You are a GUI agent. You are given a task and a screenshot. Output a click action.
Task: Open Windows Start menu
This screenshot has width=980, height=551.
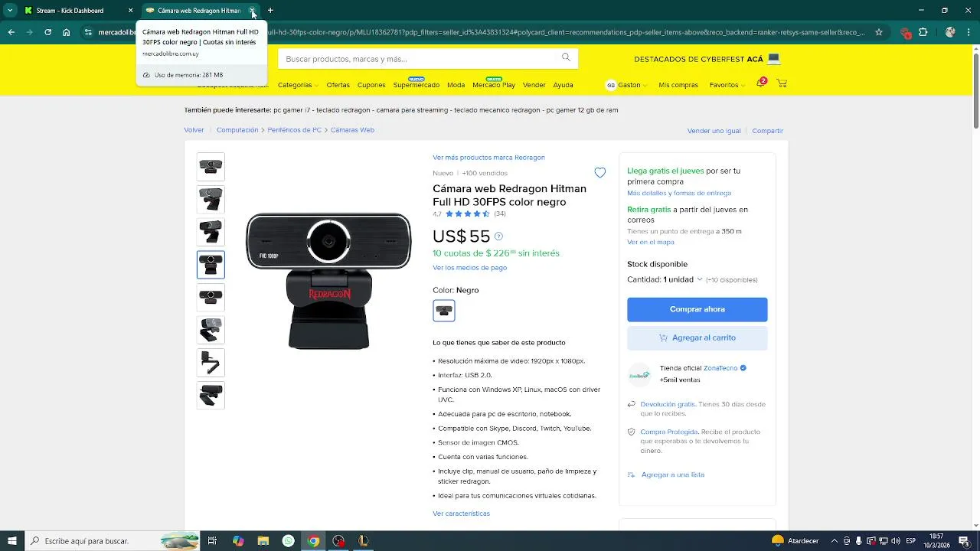tap(12, 541)
